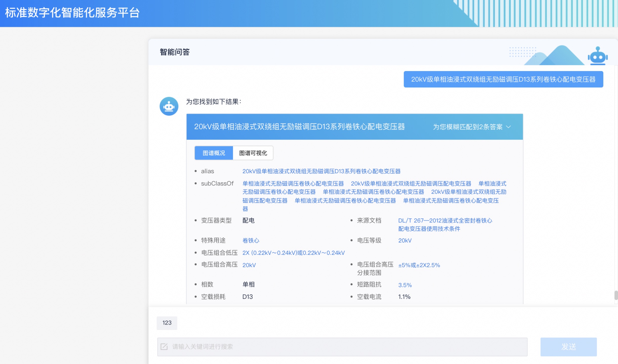Expand the 为您模糊匹配到2条答案 dropdown

coord(468,127)
